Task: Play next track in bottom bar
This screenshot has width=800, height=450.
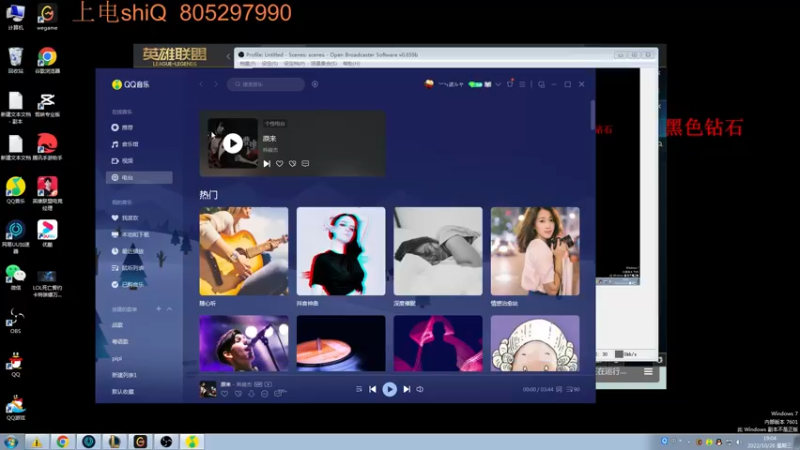Action: click(407, 389)
